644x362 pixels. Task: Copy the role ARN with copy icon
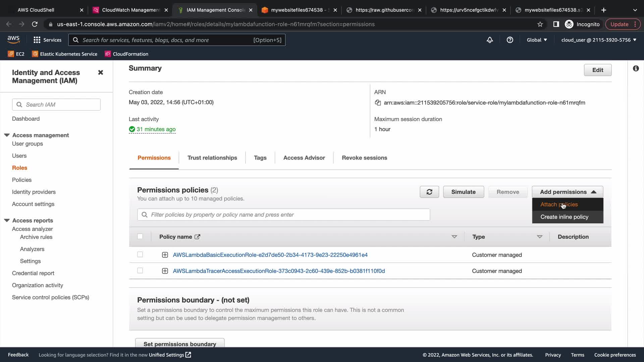[x=378, y=103]
